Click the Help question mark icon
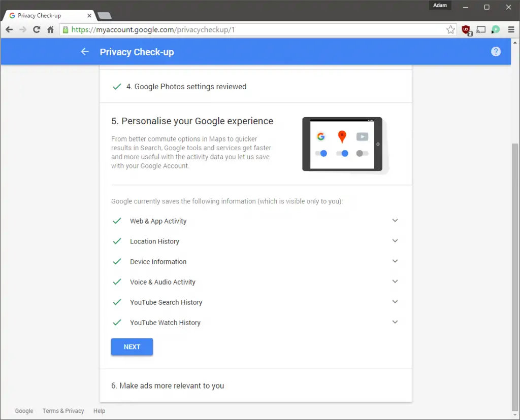The height and width of the screenshot is (420, 520). pos(496,52)
